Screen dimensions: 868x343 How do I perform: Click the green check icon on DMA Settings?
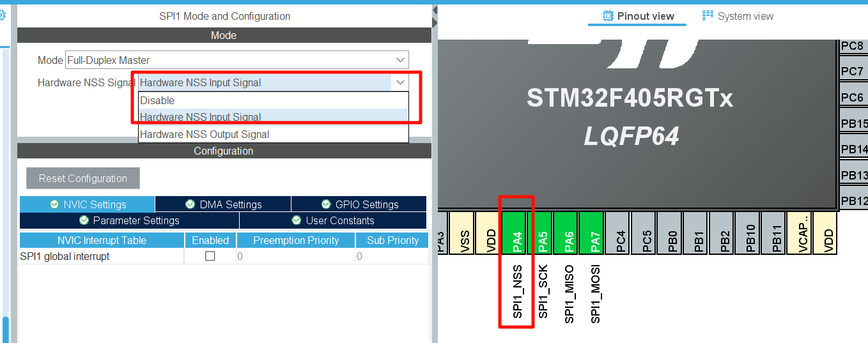click(x=190, y=204)
